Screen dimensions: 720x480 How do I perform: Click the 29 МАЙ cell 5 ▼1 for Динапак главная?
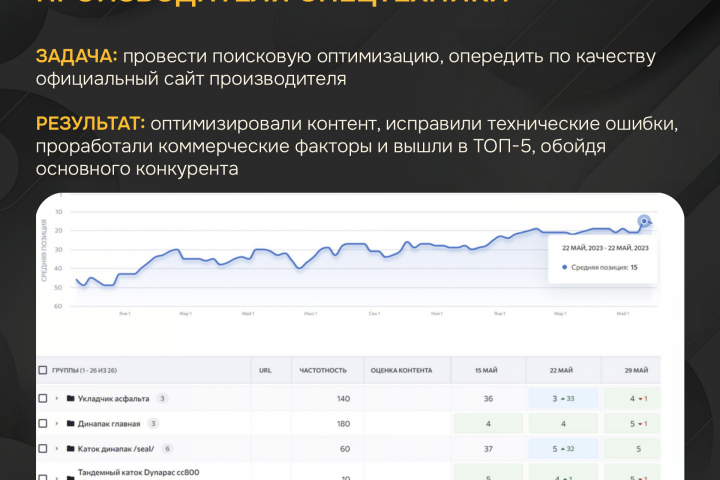click(632, 424)
